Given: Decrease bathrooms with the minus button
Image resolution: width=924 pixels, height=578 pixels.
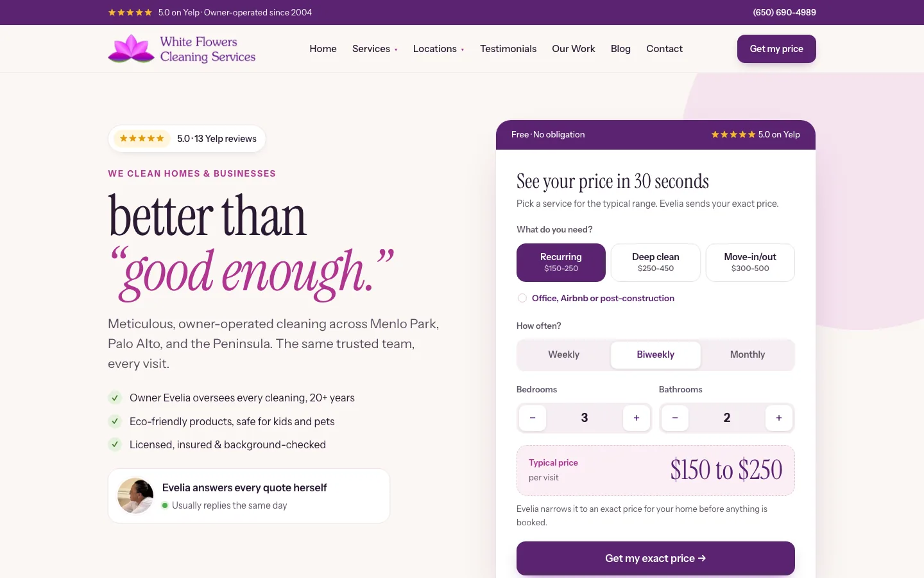Looking at the screenshot, I should (675, 418).
